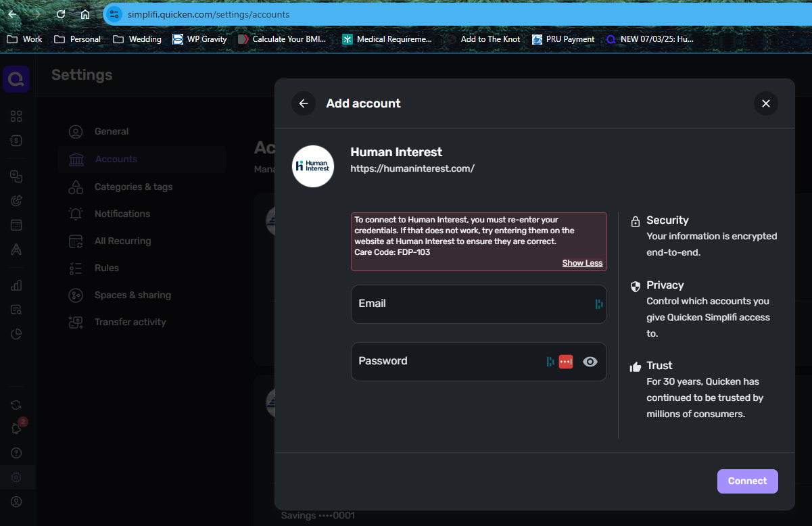
Task: Click the teal password manager icon in Password field
Action: (550, 362)
